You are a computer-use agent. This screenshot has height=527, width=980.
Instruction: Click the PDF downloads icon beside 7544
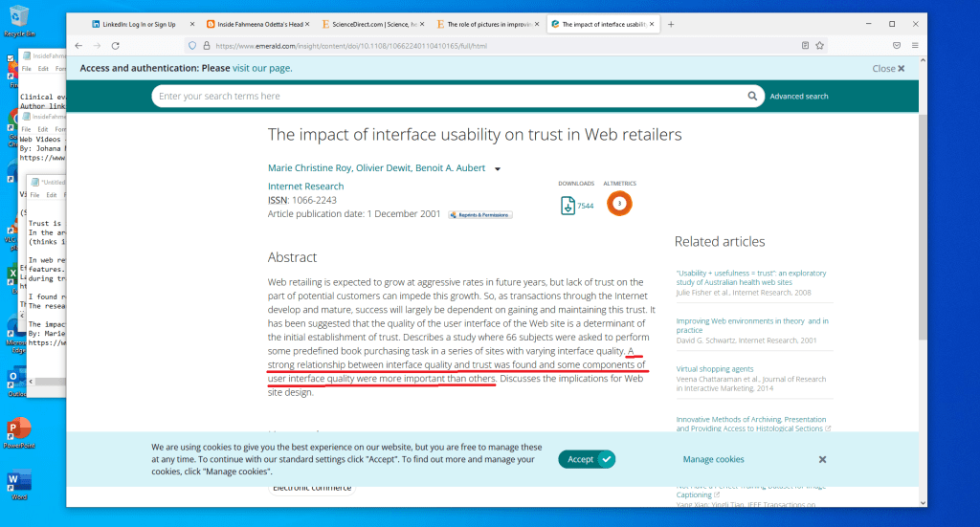click(568, 205)
